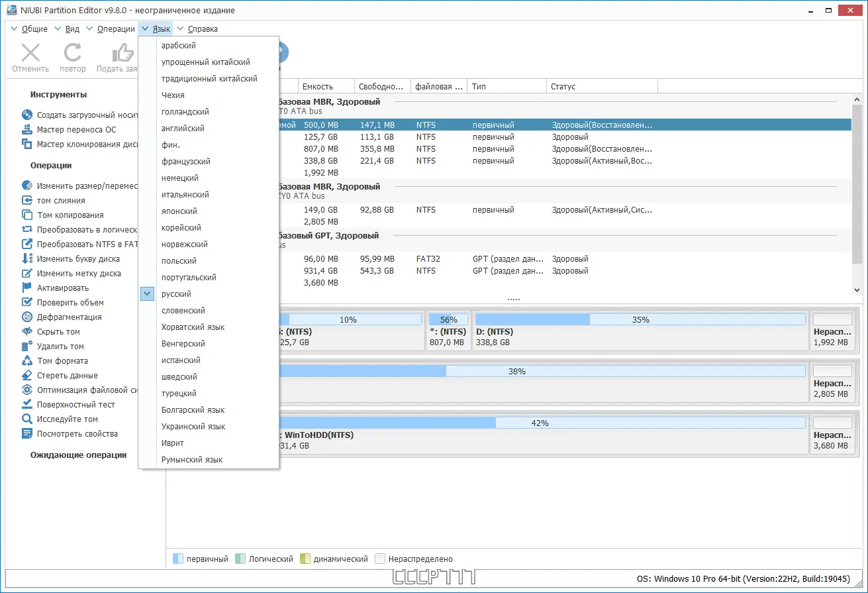Click the Apply thumbs-up toolbar icon

122,53
